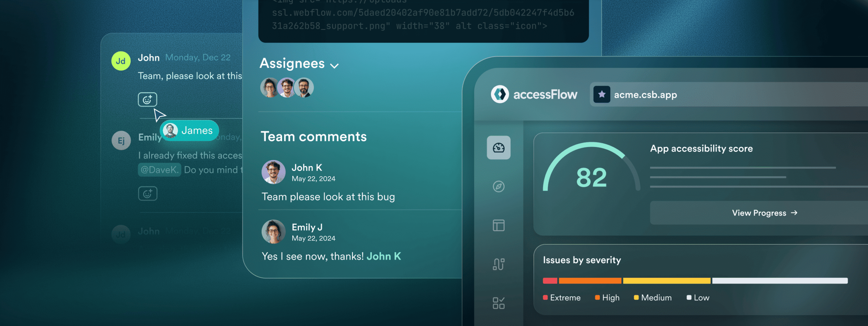Screen dimensions: 868x326
Task: Add emoji reaction to John's message
Action: (147, 100)
